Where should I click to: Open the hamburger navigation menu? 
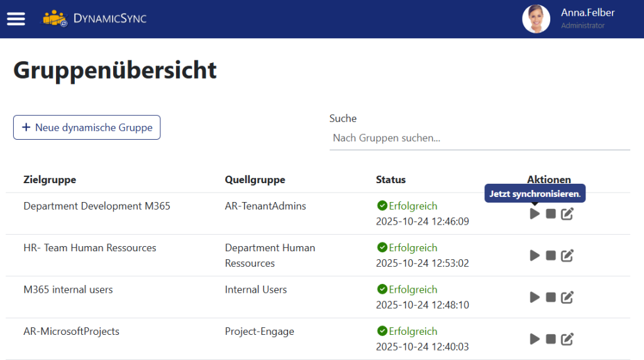(16, 18)
